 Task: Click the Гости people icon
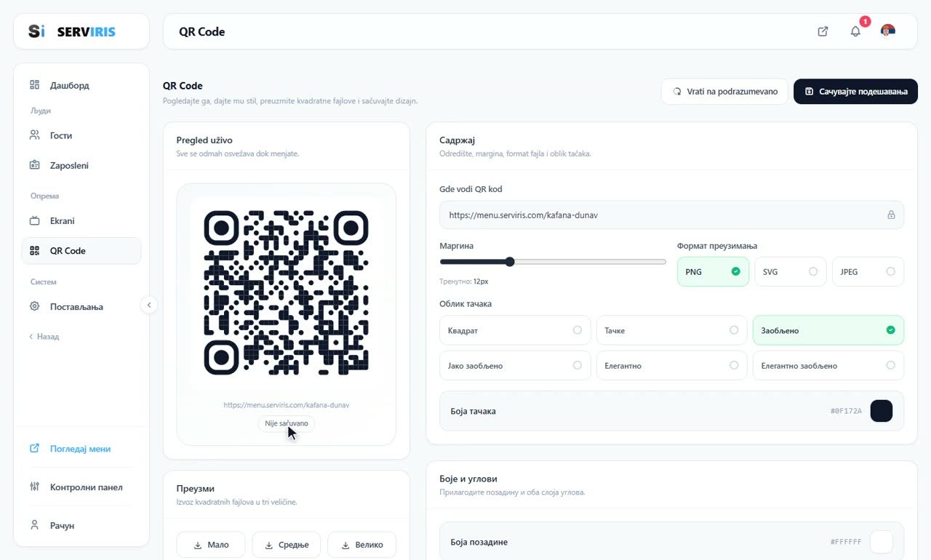[x=34, y=135]
